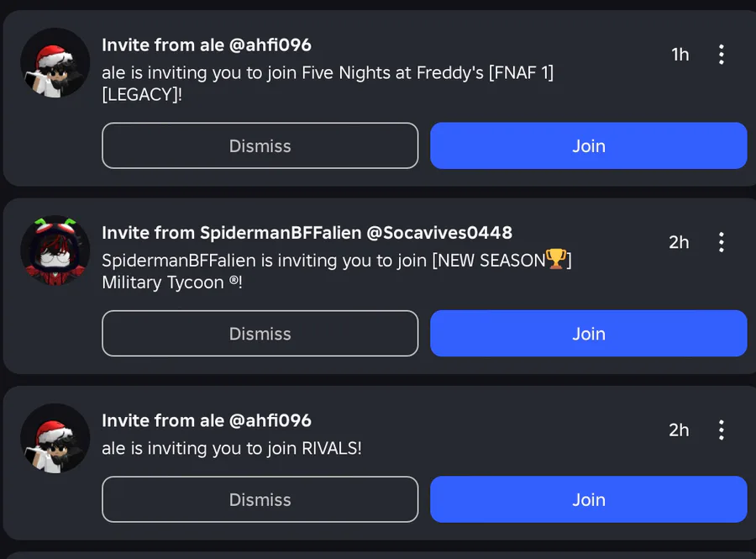
Task: Join Five Nights at Freddy's invite
Action: click(588, 145)
